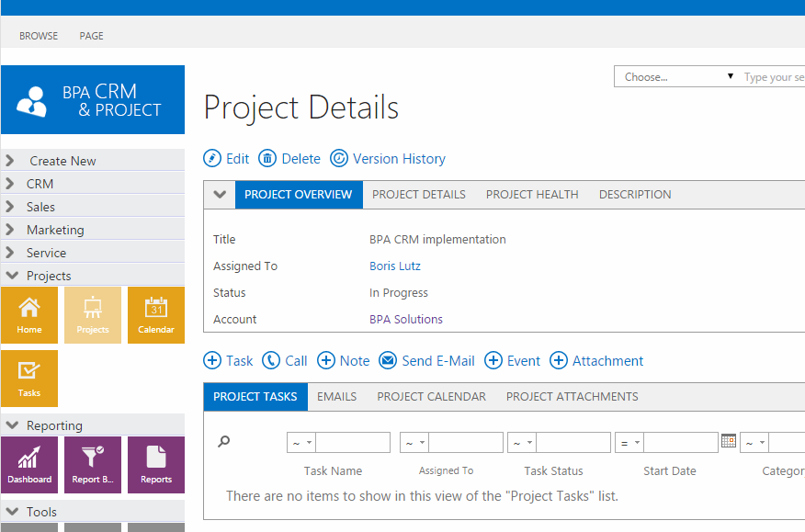Viewport: 805px width, 532px height.
Task: Click the BPA CRM & Project logo
Action: pos(93,99)
